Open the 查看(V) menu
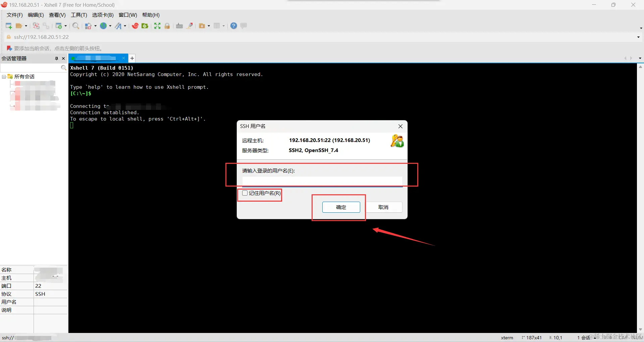 click(57, 15)
